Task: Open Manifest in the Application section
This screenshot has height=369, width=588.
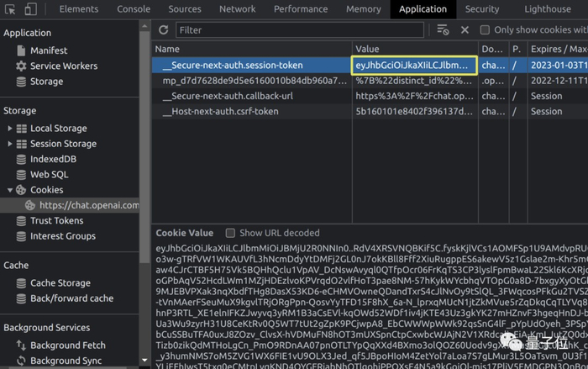Action: point(49,50)
